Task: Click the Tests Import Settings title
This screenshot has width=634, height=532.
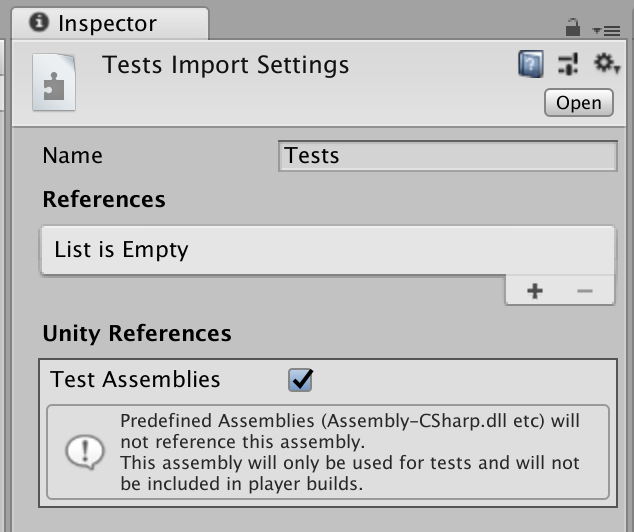Action: 226,65
